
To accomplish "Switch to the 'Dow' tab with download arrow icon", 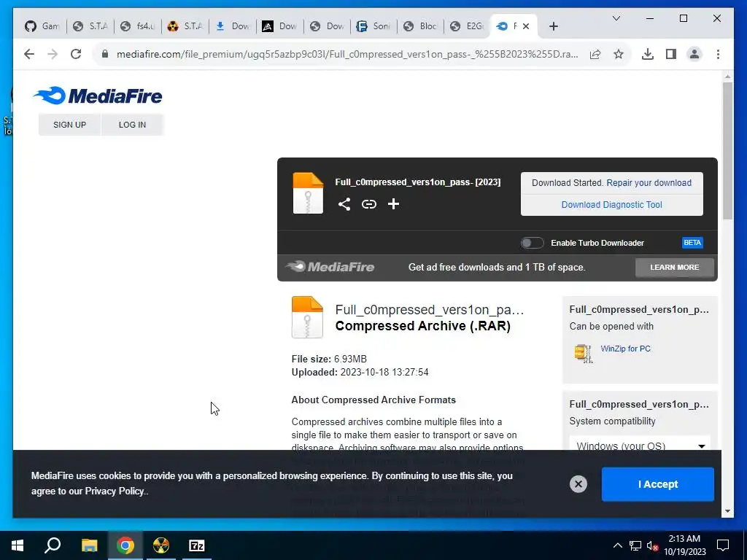I will pyautogui.click(x=233, y=26).
